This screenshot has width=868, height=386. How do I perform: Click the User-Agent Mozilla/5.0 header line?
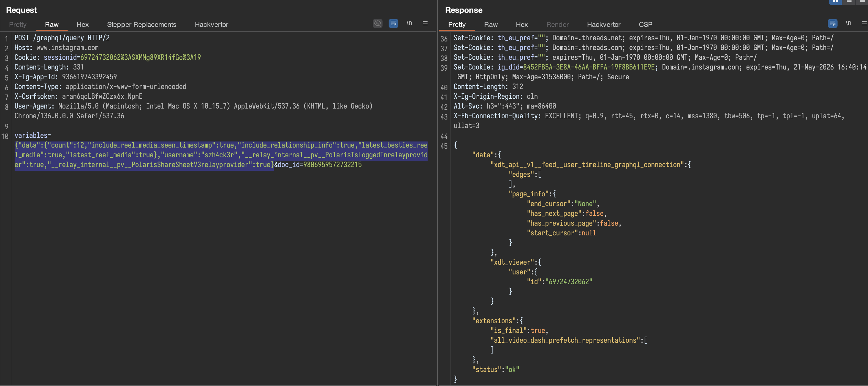(x=193, y=106)
